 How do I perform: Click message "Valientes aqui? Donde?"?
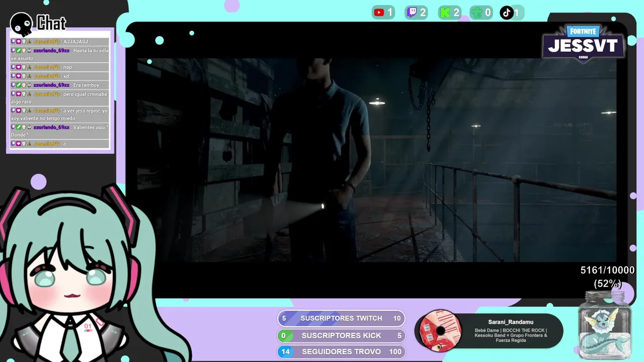click(x=60, y=131)
